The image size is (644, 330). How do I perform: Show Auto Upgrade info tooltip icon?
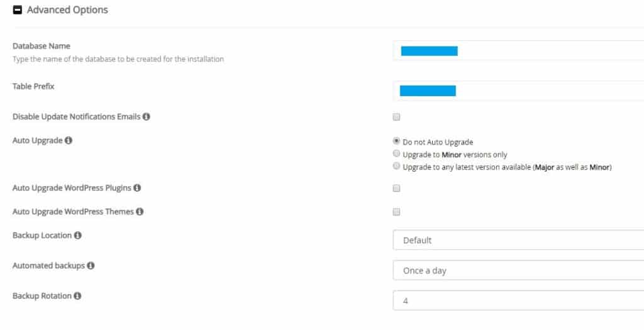[x=69, y=140]
